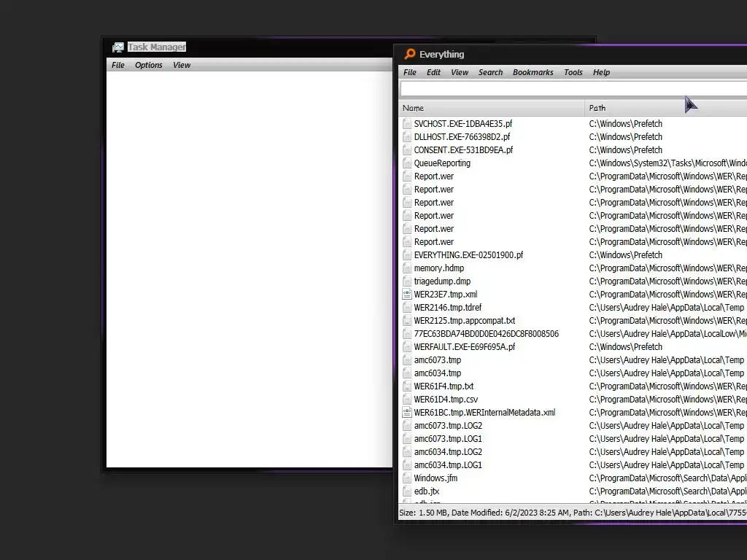The image size is (747, 560).
Task: Click file icon of Windows.jfm
Action: pyautogui.click(x=407, y=478)
